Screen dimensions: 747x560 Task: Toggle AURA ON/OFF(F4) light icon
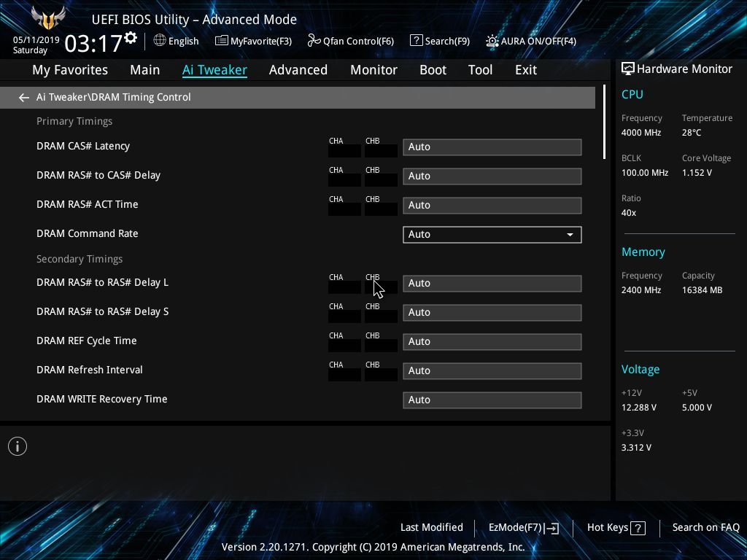(492, 41)
